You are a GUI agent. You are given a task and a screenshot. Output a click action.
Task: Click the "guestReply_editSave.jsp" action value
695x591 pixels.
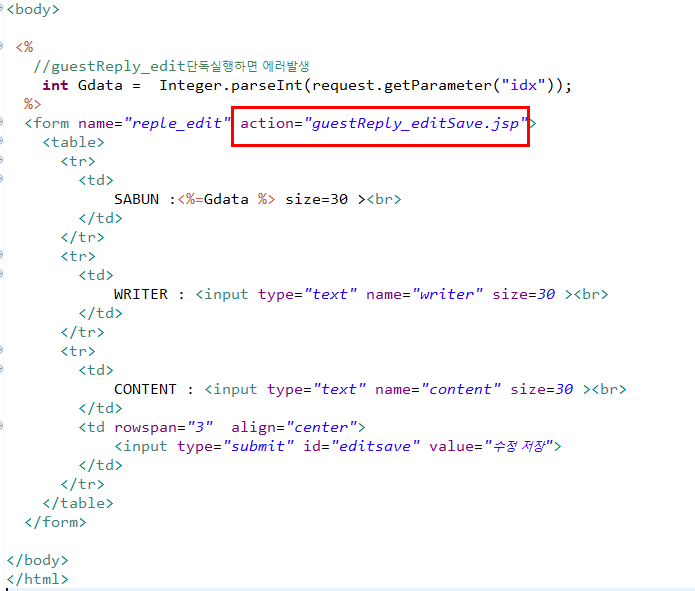[x=415, y=124]
